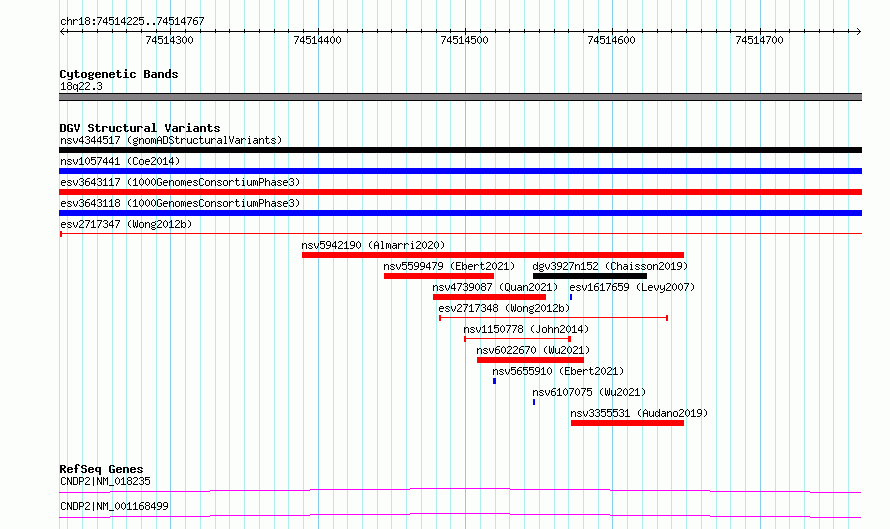Click the gray 18q22.3 cytogenetic band bar
Image resolution: width=890 pixels, height=529 pixels.
coord(460,97)
